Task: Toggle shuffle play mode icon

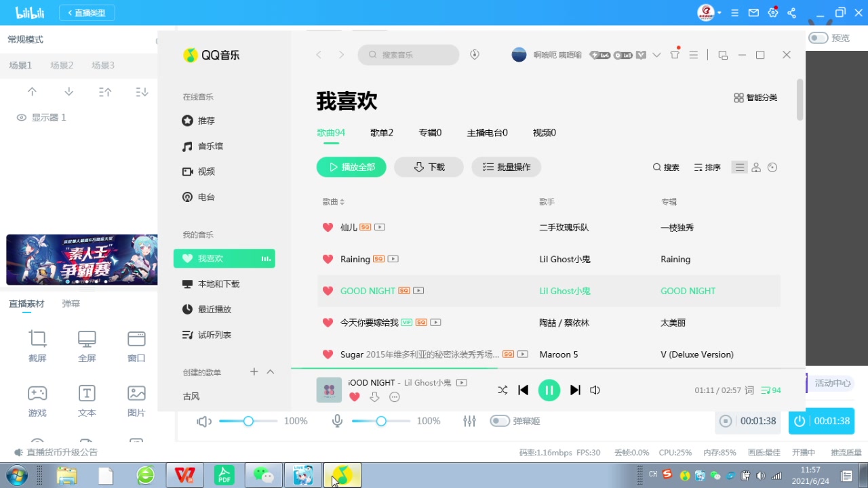Action: click(502, 390)
